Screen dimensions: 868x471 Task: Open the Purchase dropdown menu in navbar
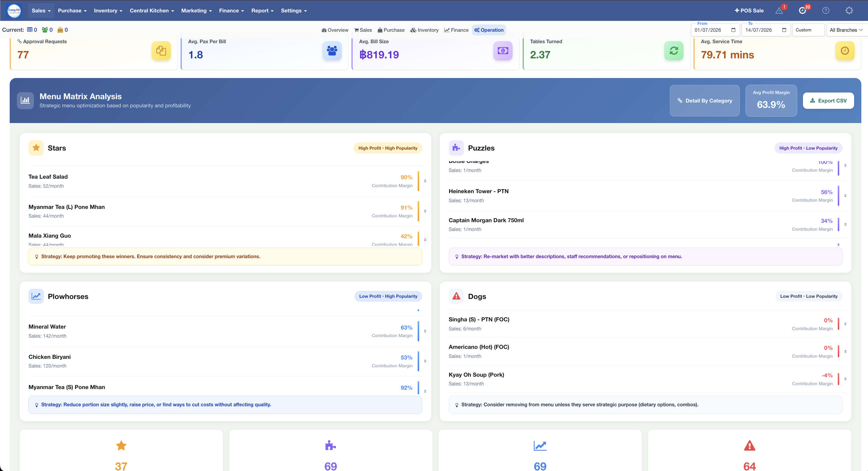[x=72, y=11]
